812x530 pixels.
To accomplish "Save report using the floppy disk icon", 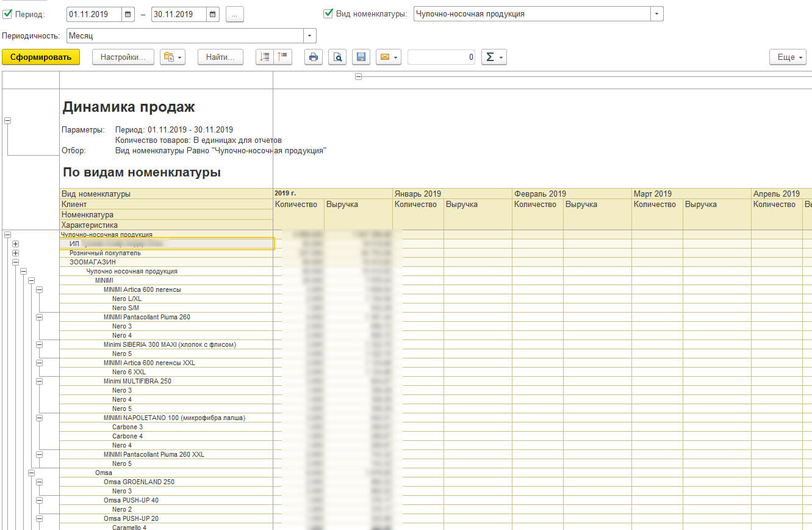I will point(361,57).
